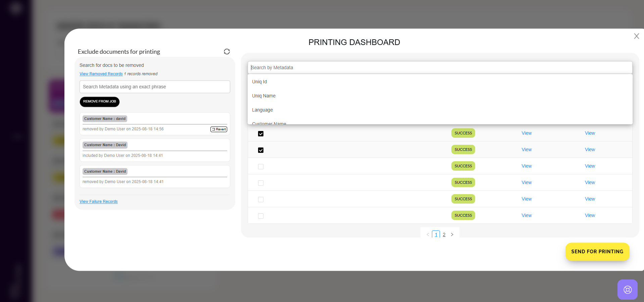The height and width of the screenshot is (302, 644).
Task: Close the Printing Dashboard dialog
Action: (636, 36)
